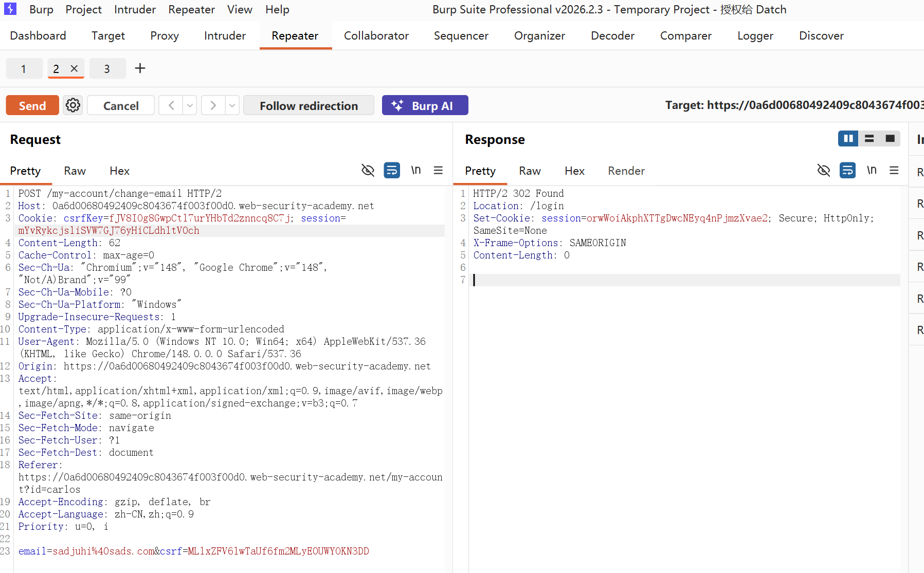Switch to the Proxy tab

(165, 35)
